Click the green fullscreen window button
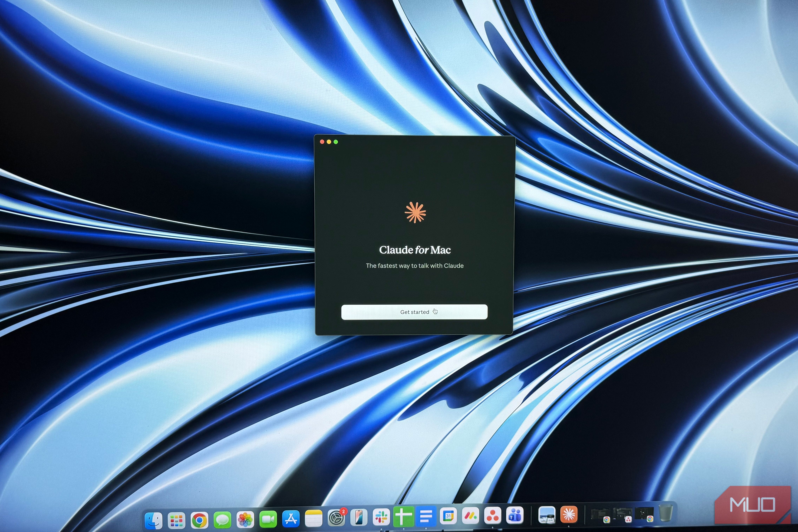This screenshot has width=798, height=532. click(336, 142)
